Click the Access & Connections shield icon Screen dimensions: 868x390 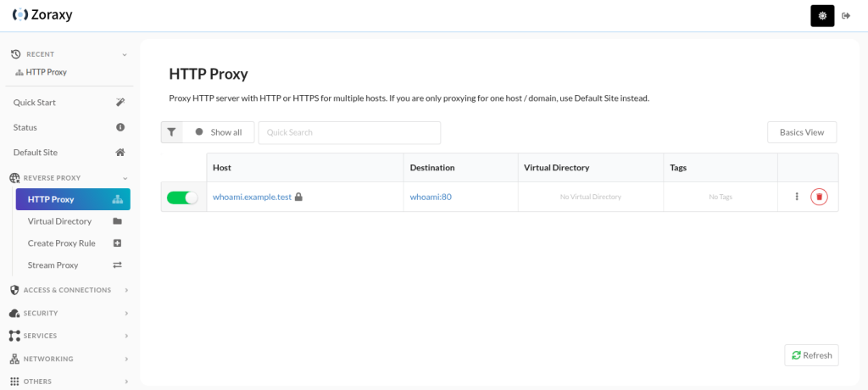(14, 290)
